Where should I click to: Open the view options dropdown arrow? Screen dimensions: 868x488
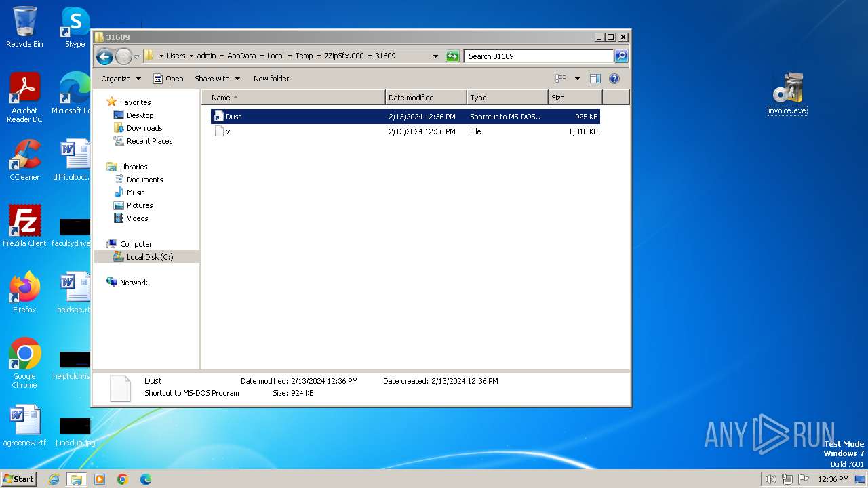(577, 79)
